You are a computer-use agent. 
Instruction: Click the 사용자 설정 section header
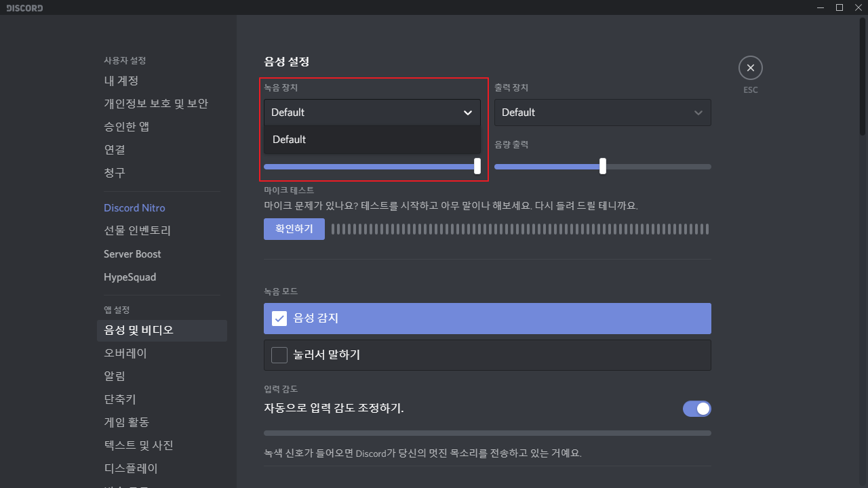click(125, 60)
